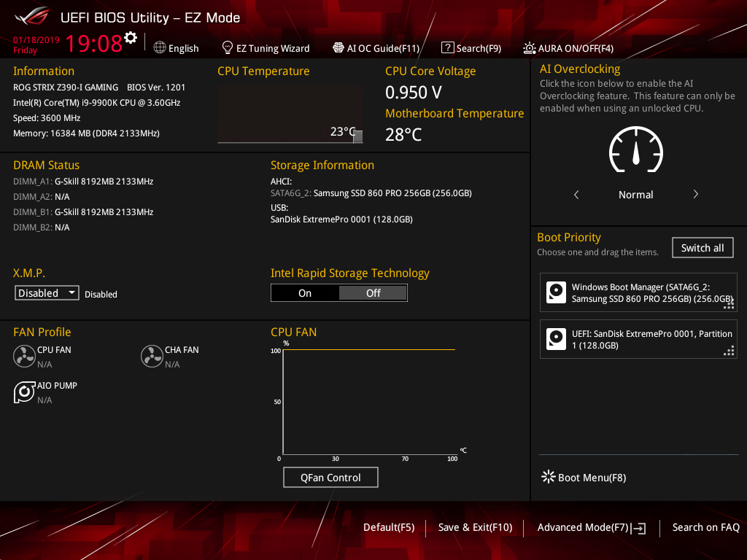The width and height of the screenshot is (747, 560).
Task: Click the Memory 16384 MB text
Action: tap(86, 133)
